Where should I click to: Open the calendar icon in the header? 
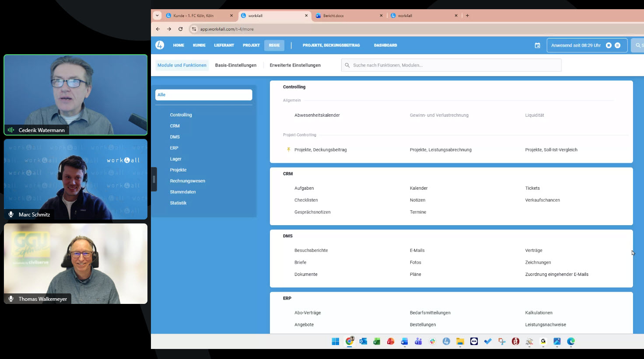[x=537, y=45]
